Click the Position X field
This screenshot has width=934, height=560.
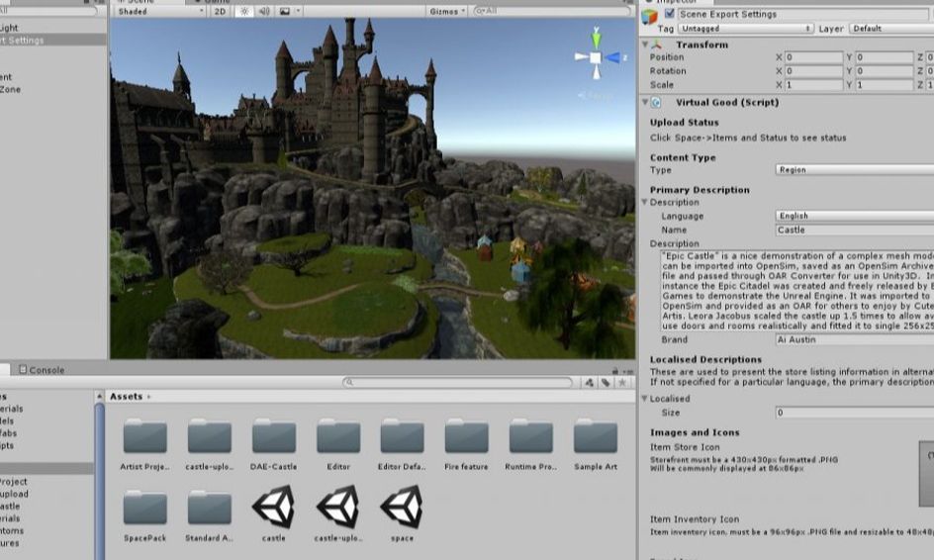[813, 57]
